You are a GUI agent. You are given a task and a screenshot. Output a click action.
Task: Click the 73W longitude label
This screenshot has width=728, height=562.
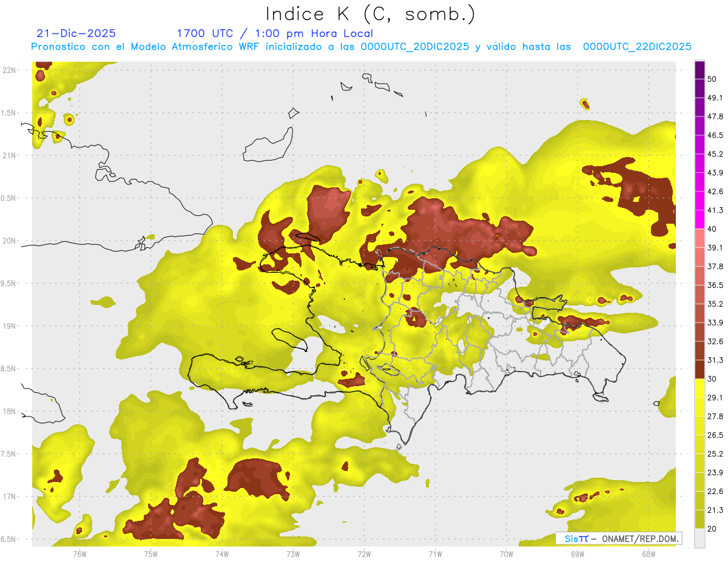click(293, 554)
